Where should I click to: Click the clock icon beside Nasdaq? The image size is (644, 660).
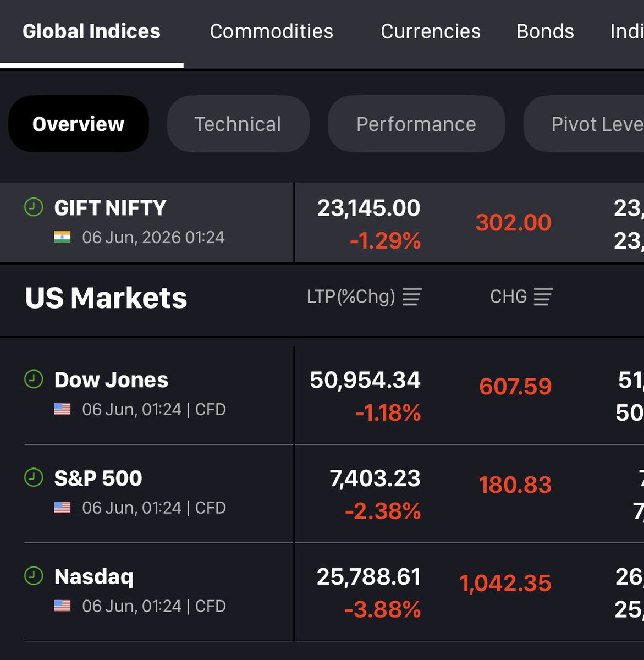click(x=34, y=576)
